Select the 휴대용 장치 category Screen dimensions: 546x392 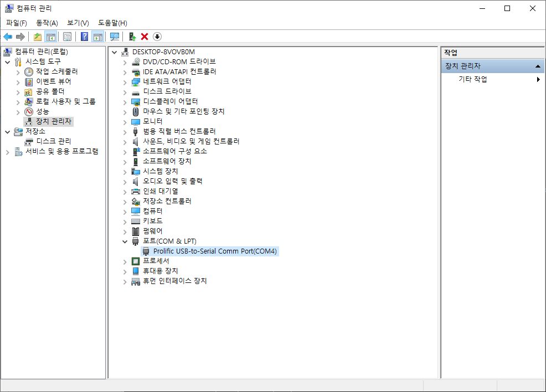(x=160, y=271)
